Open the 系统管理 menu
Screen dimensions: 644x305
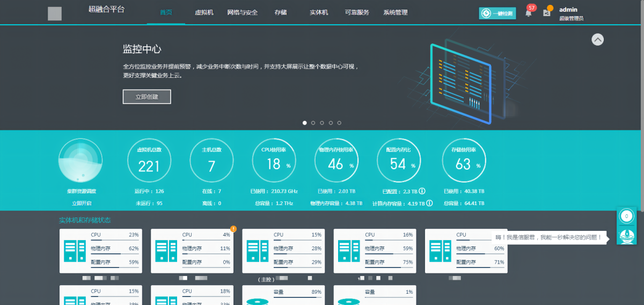[396, 12]
